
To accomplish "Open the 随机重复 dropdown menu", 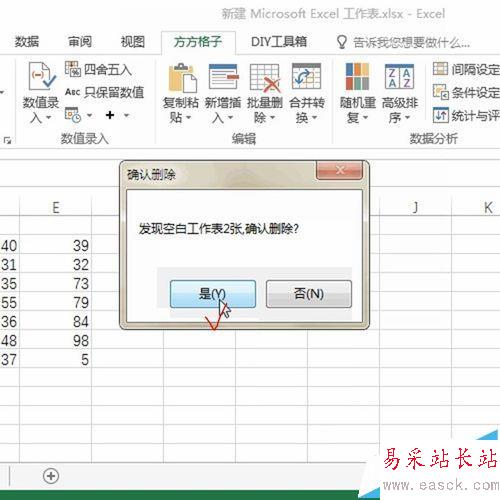I will point(365,118).
